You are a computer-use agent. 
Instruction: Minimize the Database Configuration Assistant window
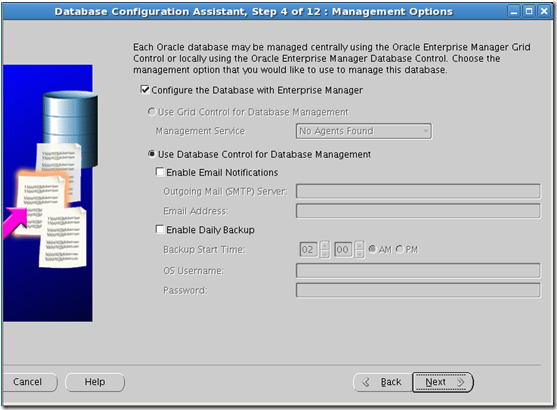pyautogui.click(x=514, y=11)
